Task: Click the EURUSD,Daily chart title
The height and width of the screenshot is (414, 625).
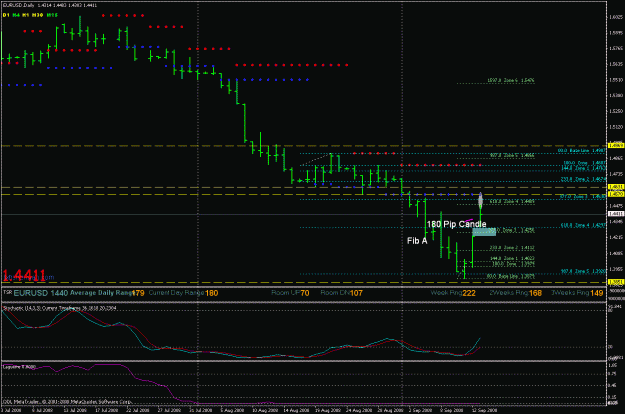Action: click(18, 6)
